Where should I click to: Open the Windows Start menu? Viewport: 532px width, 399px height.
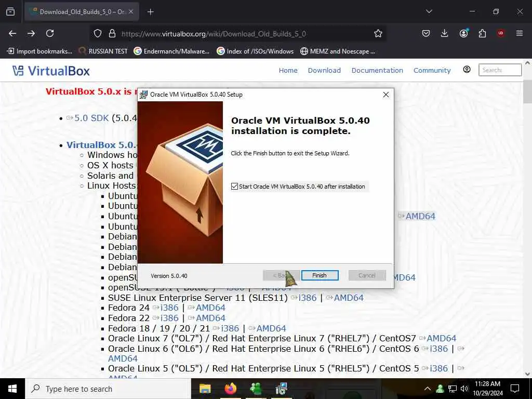tap(12, 389)
